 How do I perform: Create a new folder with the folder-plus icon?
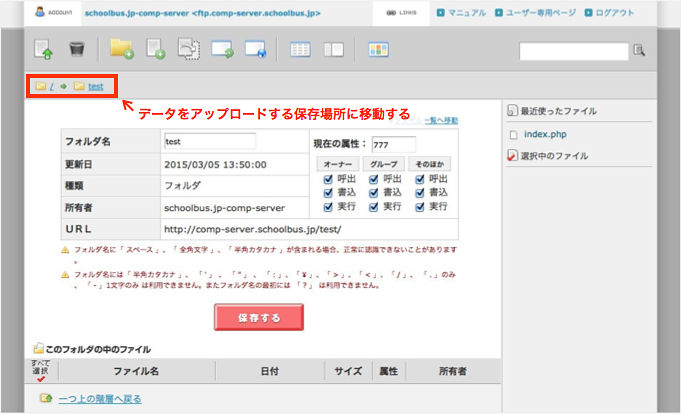[x=122, y=49]
